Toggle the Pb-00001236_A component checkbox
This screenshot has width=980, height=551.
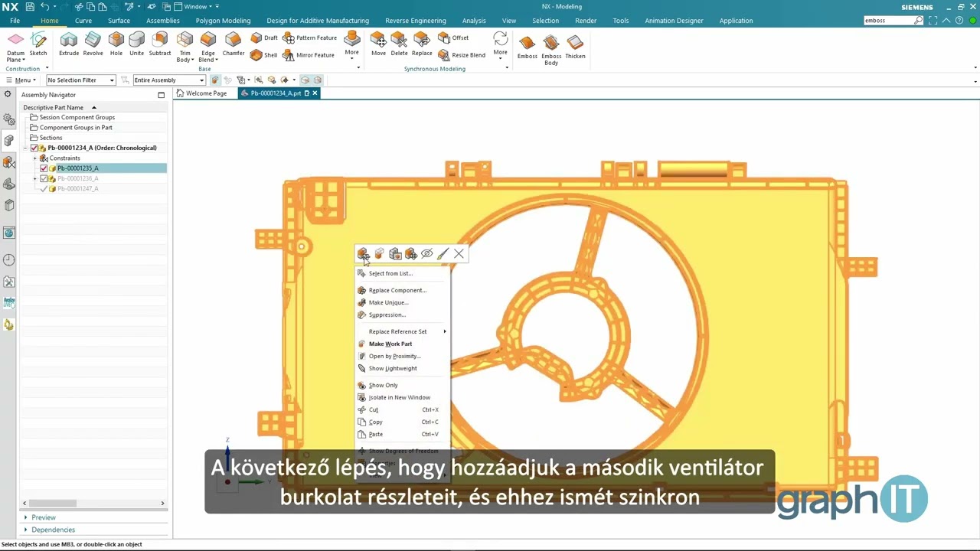pos(44,178)
